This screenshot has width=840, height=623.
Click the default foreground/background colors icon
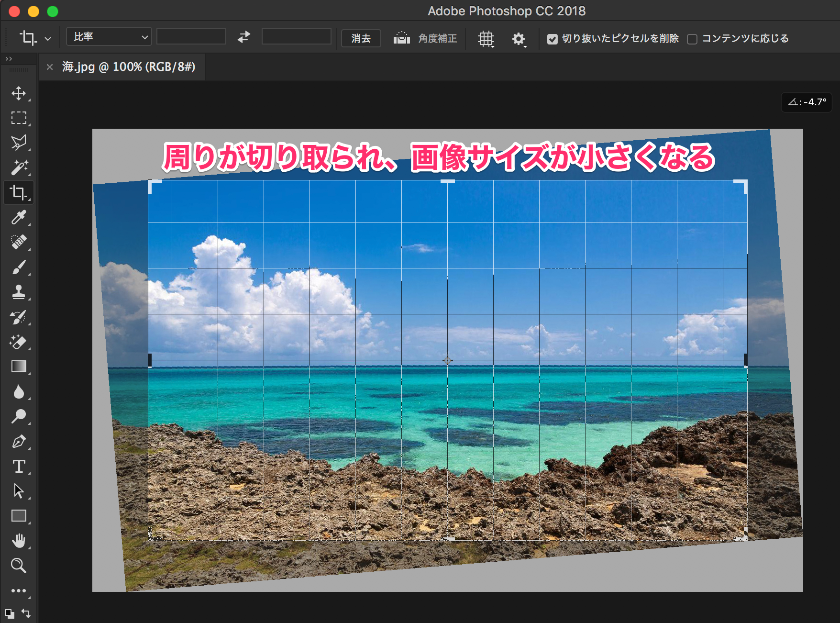pyautogui.click(x=9, y=613)
